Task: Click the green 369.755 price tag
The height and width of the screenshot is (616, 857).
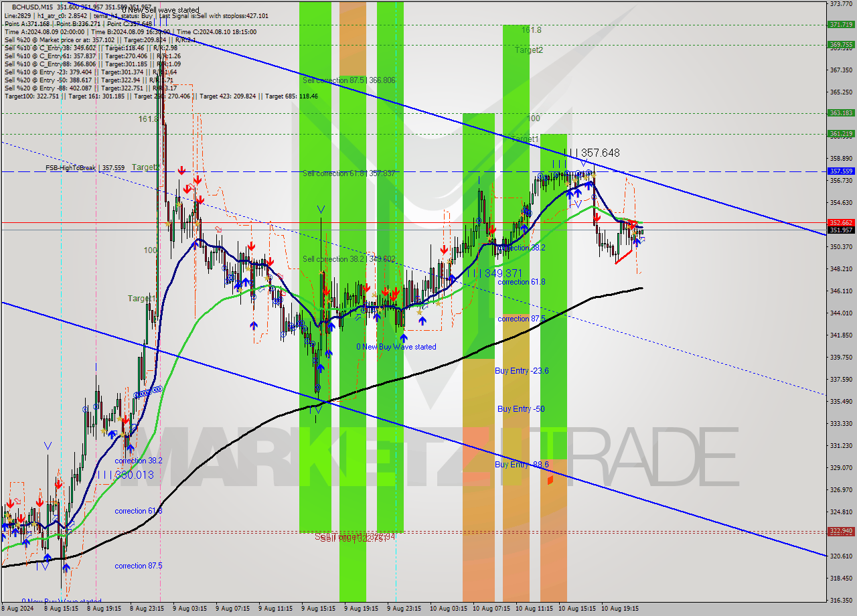Action: tap(841, 45)
